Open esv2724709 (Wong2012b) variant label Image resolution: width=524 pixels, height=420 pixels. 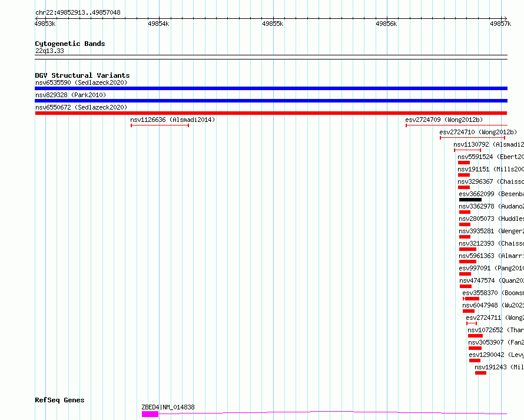point(444,120)
